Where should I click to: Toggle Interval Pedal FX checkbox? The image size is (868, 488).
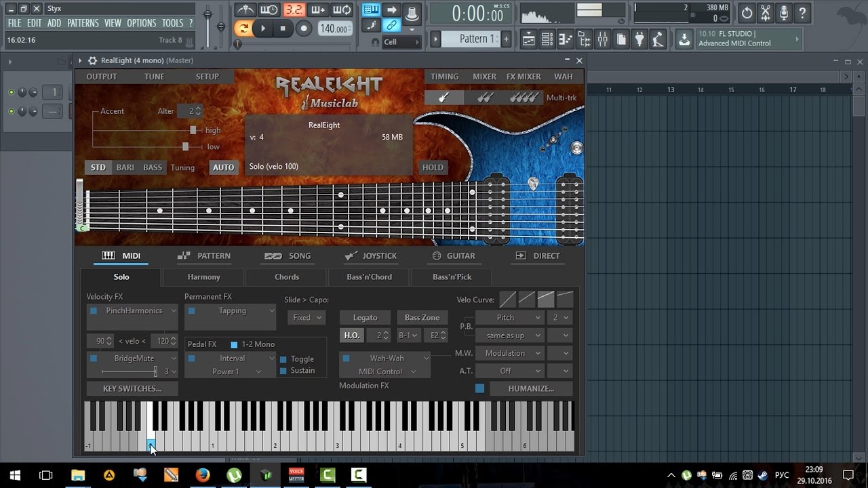(192, 358)
